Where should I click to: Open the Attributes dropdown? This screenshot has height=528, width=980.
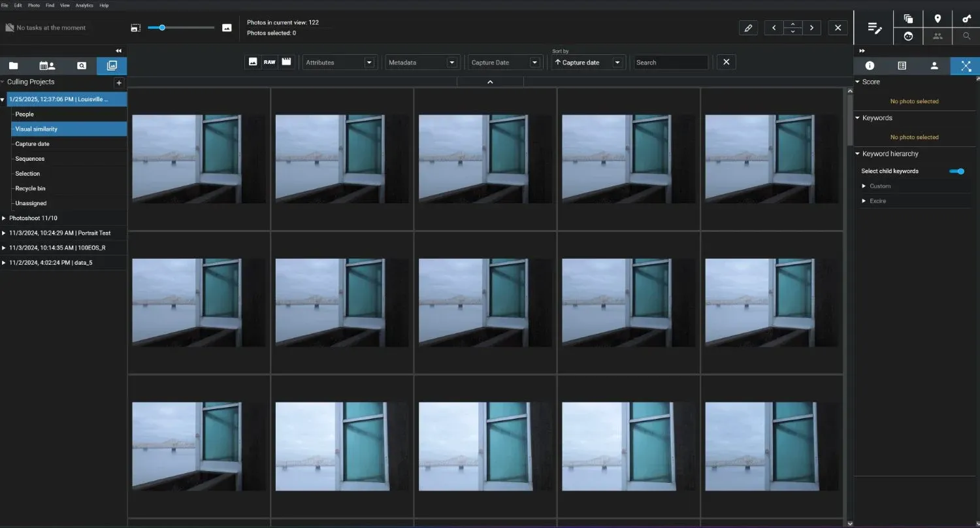click(339, 62)
